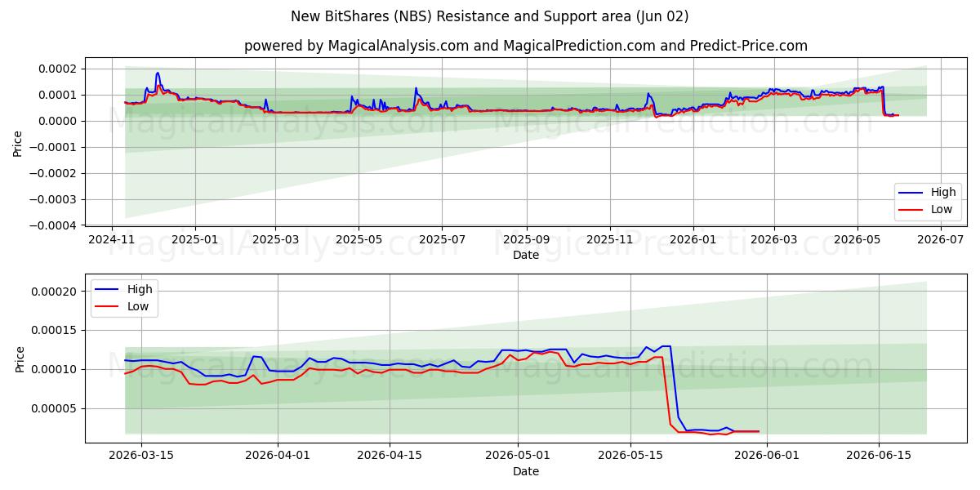Click the '2025-01' x-axis label
This screenshot has width=980, height=490.
(195, 240)
